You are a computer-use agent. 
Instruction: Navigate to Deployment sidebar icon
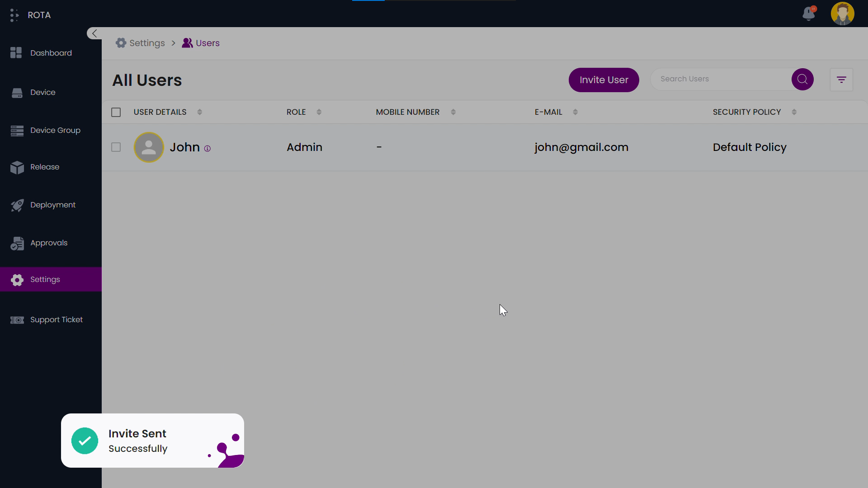tap(16, 204)
